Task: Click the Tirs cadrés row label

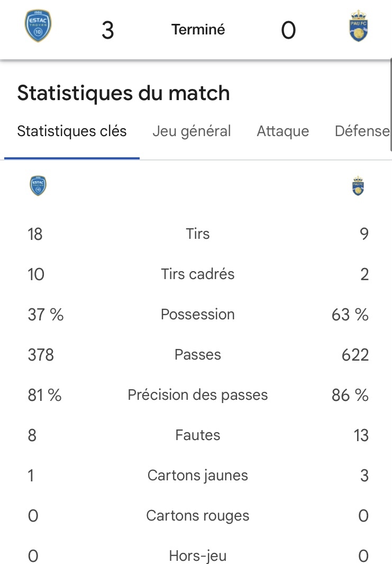Action: pos(198,274)
